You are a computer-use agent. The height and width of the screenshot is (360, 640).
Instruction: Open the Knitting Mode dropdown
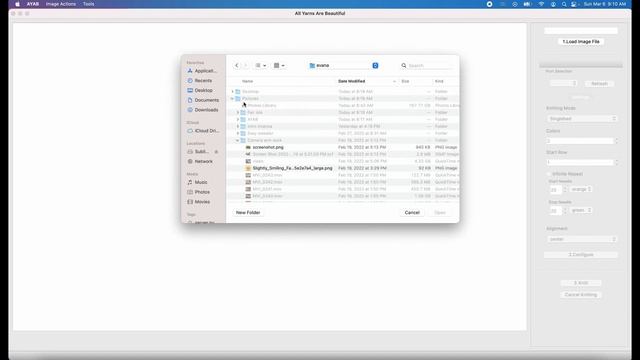pos(582,119)
